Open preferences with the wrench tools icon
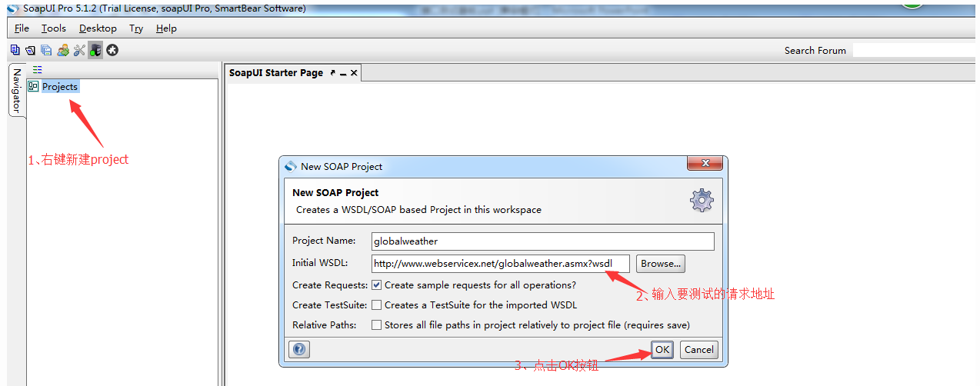The height and width of the screenshot is (386, 980). coord(79,50)
